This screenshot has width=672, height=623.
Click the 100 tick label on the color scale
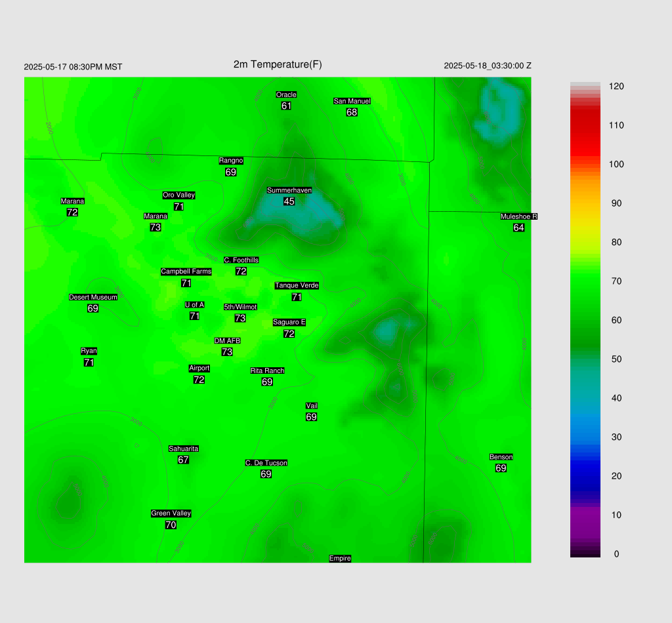[616, 165]
